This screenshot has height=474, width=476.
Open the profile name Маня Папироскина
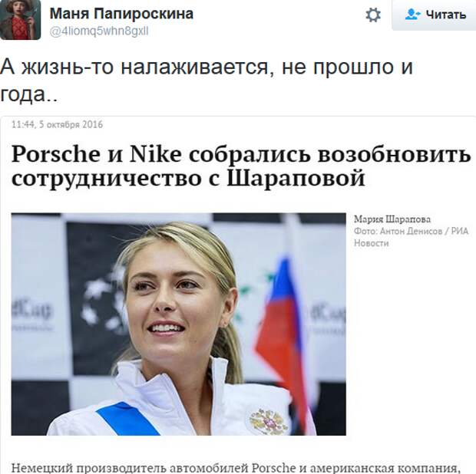click(121, 14)
